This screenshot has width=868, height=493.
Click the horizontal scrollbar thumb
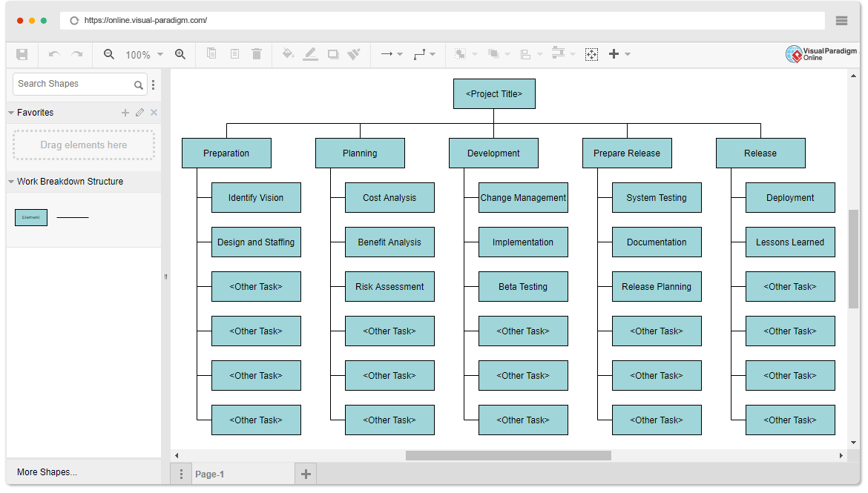(x=508, y=455)
